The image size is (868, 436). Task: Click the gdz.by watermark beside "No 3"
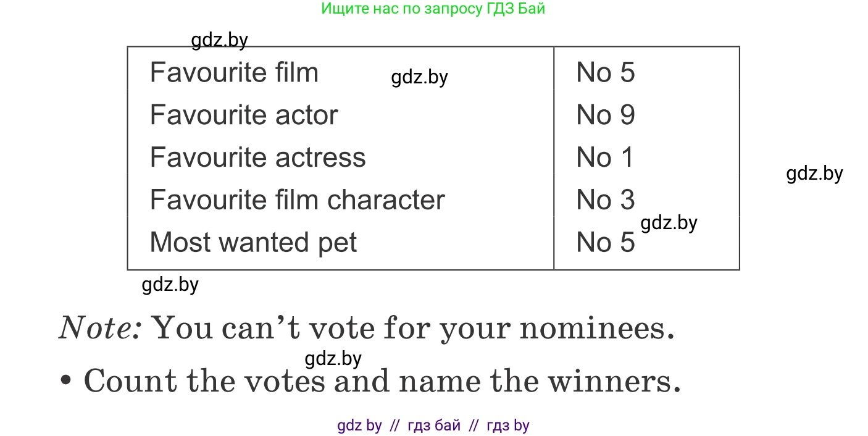tap(669, 223)
